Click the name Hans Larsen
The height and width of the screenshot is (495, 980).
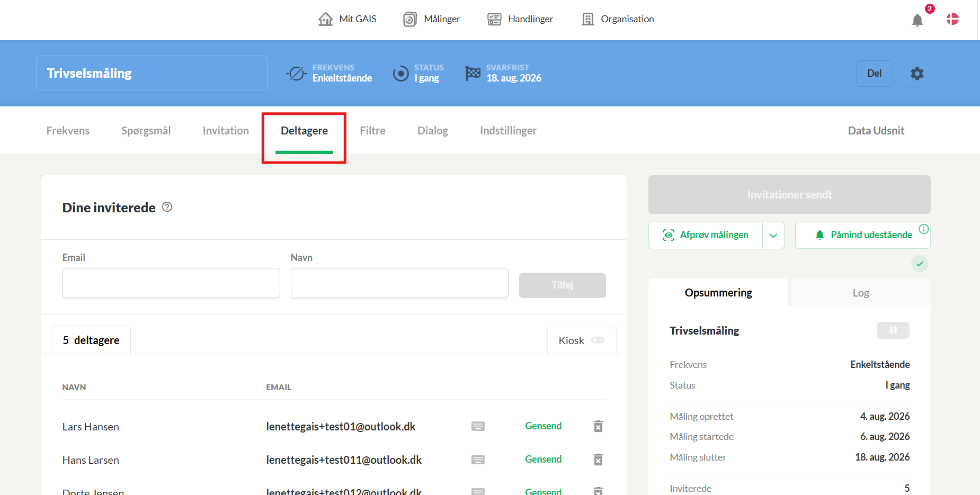[91, 460]
